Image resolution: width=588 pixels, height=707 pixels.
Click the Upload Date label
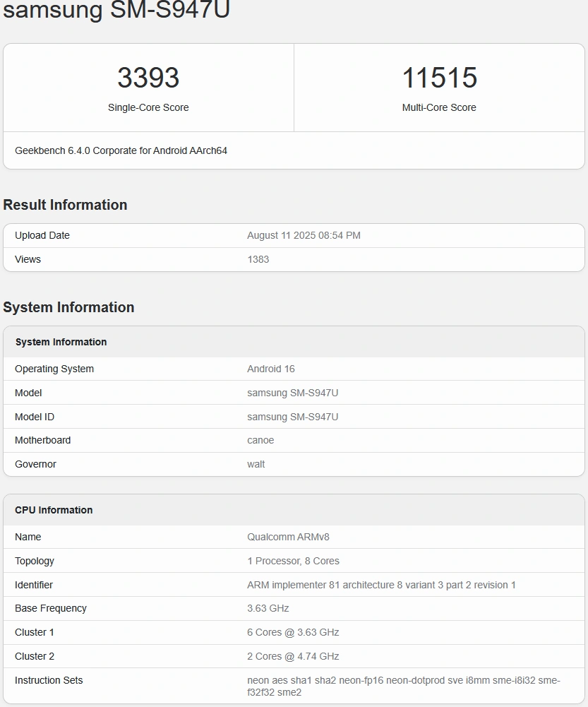click(x=42, y=235)
